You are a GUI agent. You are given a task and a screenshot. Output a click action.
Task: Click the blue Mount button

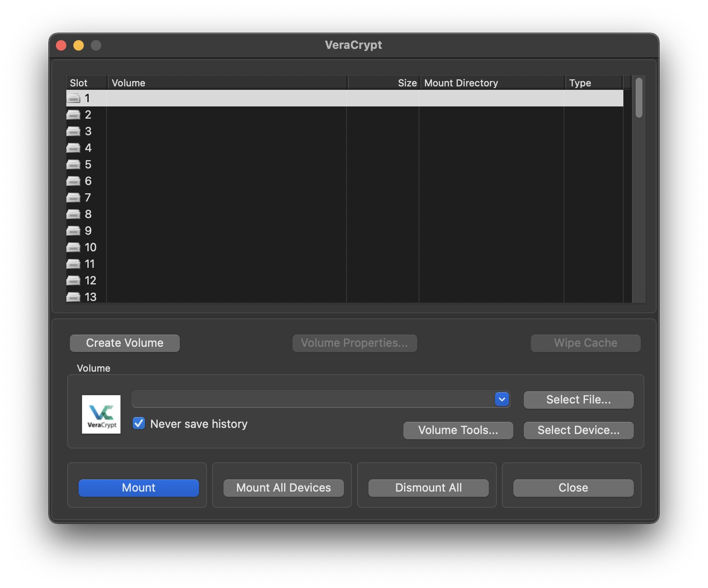(x=139, y=488)
